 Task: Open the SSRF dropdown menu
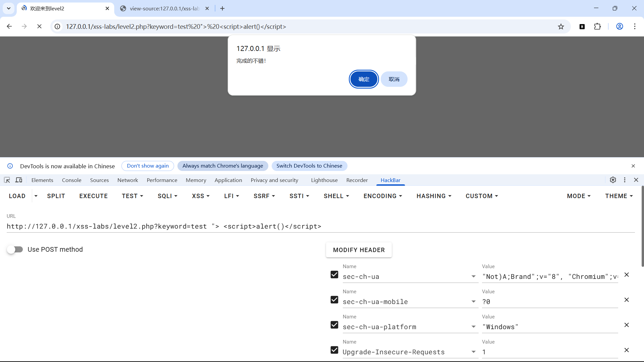click(264, 196)
